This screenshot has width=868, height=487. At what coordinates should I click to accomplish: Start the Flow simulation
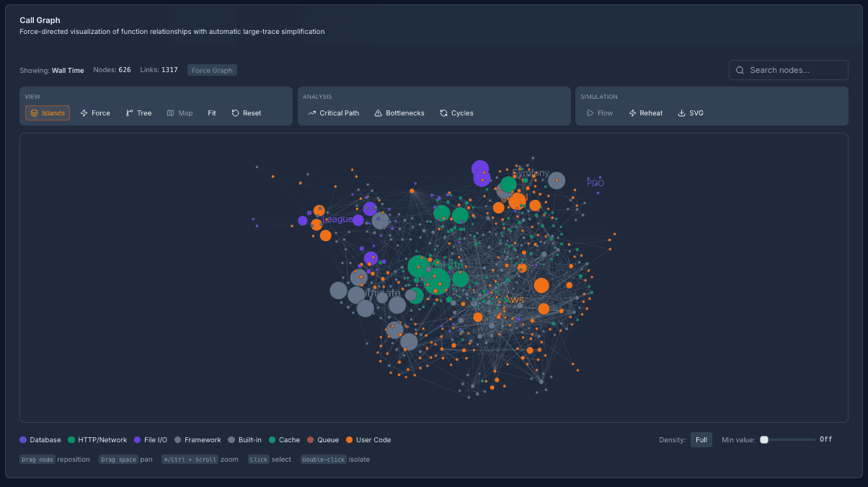click(x=600, y=113)
